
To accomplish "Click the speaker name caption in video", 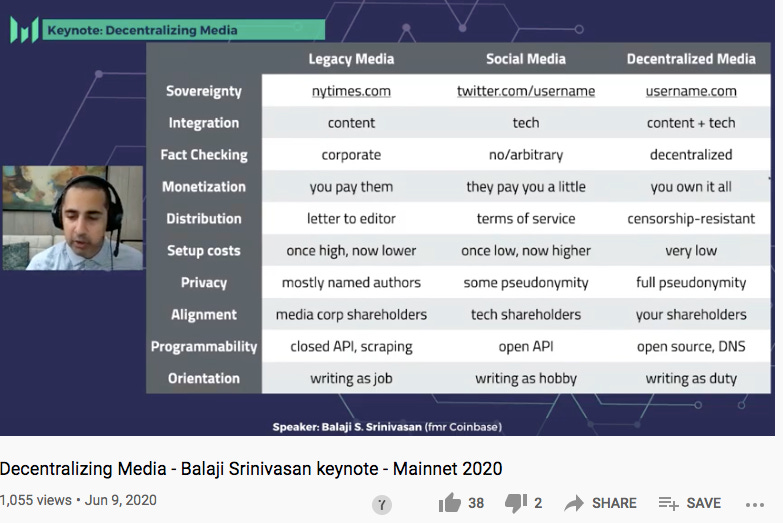I will (387, 427).
